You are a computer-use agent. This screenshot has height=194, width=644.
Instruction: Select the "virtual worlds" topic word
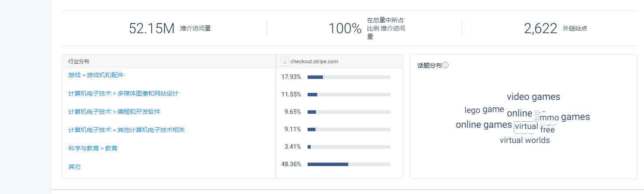(524, 140)
